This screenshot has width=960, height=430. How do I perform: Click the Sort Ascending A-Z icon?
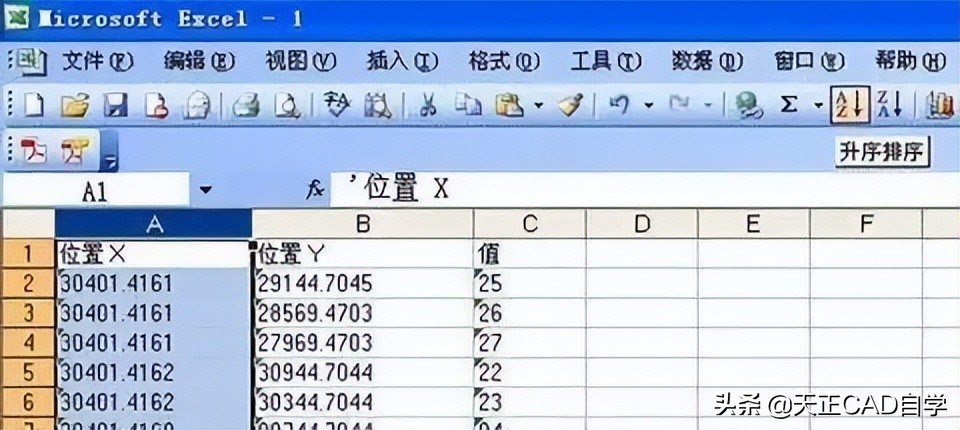point(850,105)
